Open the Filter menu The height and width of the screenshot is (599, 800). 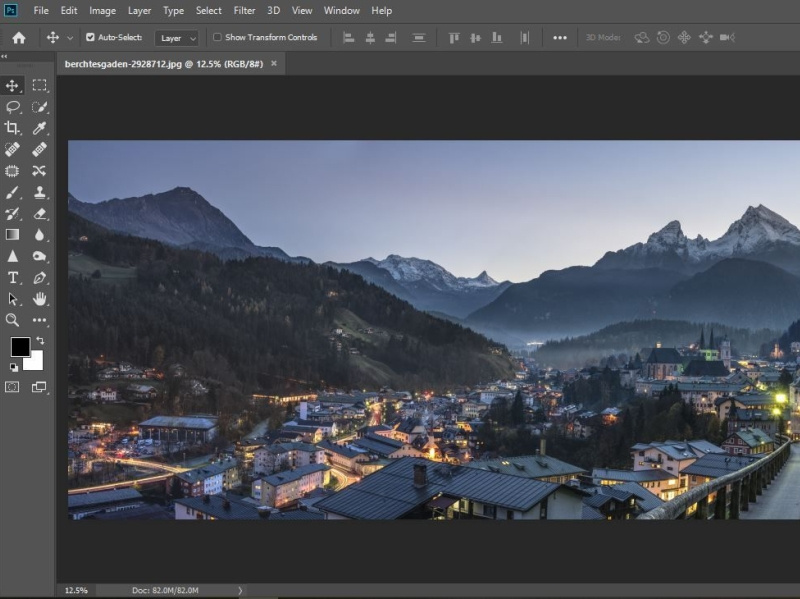(x=244, y=10)
